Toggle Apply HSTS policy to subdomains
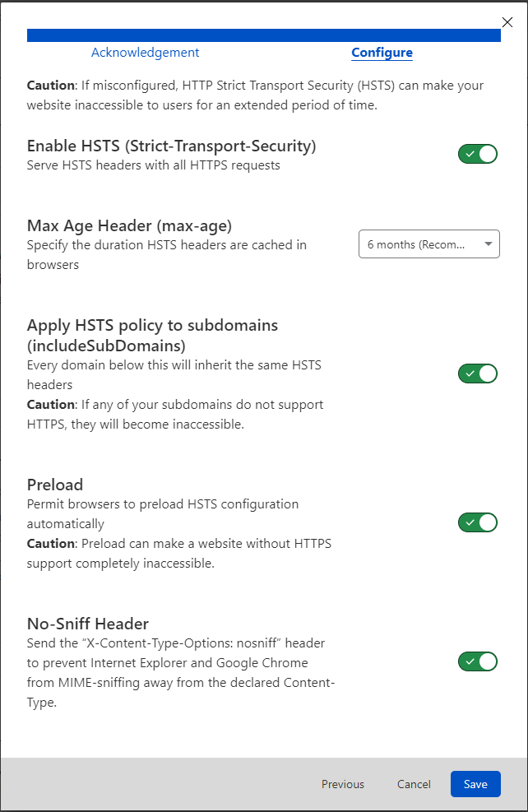The width and height of the screenshot is (528, 812). 478,374
